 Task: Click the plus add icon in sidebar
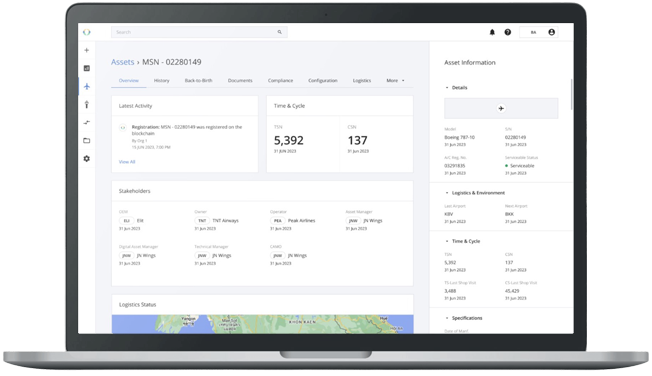pyautogui.click(x=86, y=50)
